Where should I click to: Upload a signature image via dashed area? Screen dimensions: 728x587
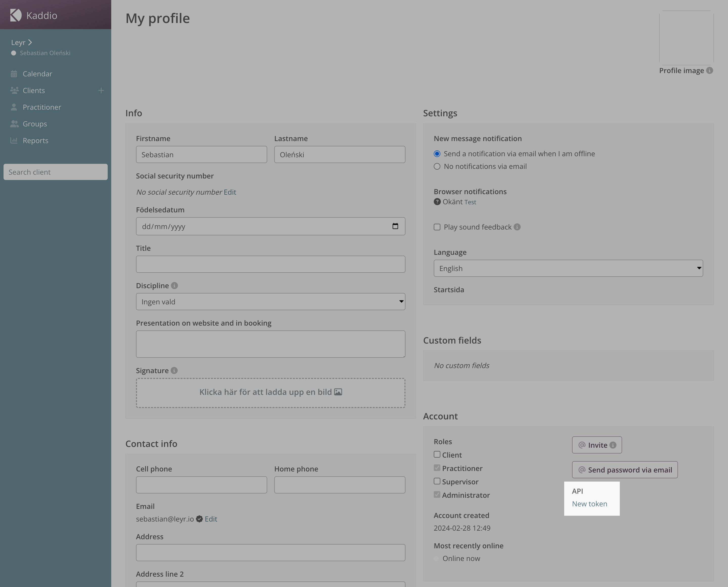click(x=270, y=393)
